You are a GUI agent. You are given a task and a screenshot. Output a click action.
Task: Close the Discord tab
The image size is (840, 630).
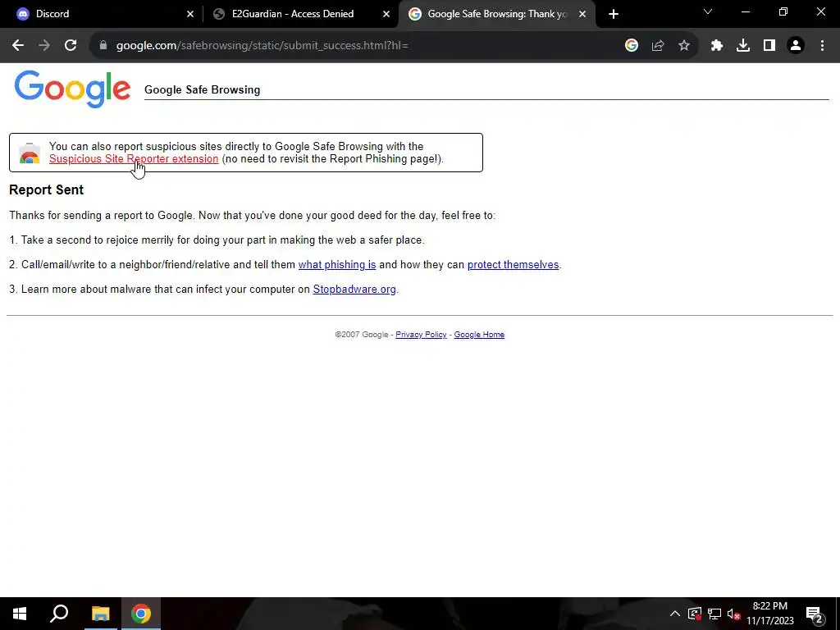pyautogui.click(x=190, y=14)
